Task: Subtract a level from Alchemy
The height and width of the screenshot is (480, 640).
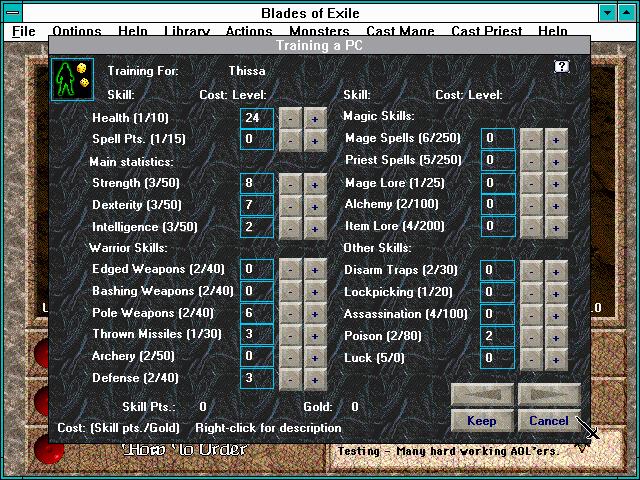Action: [x=531, y=206]
